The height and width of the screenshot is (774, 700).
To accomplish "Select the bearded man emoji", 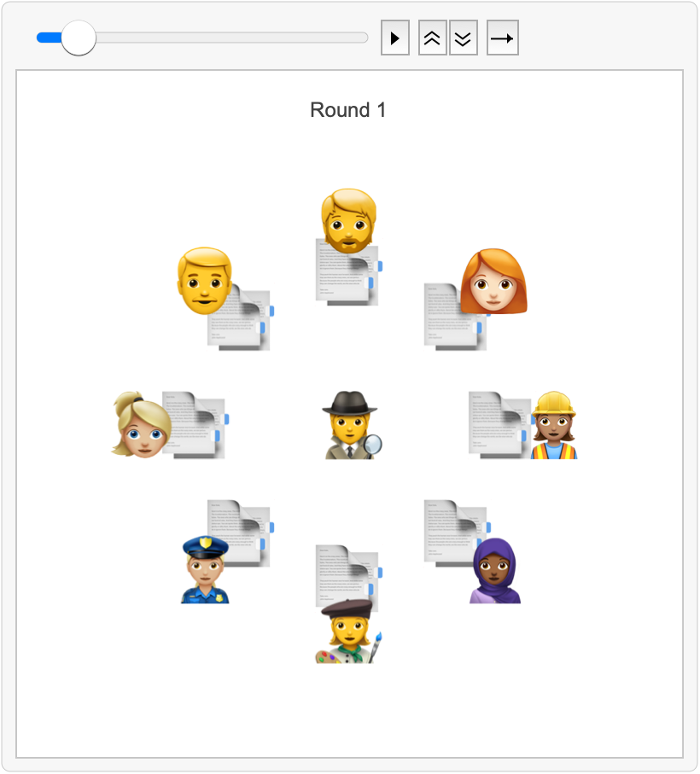I will [349, 221].
